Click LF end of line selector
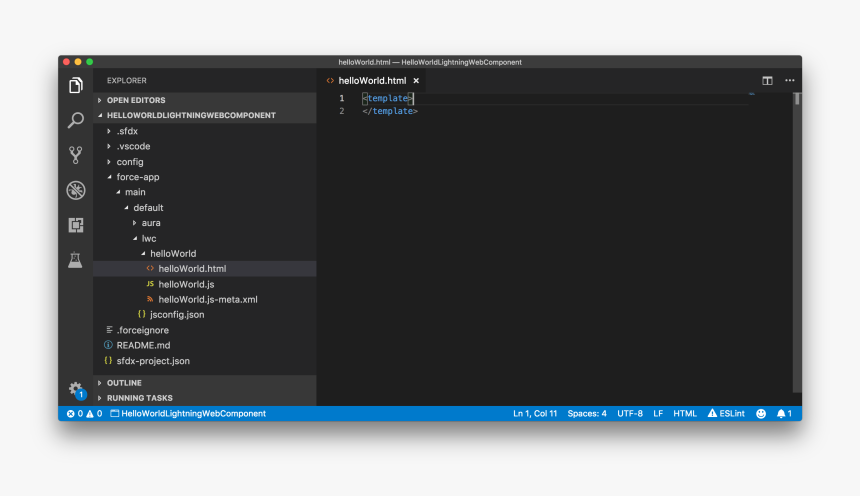Viewport: 860px width, 496px height. pyautogui.click(x=658, y=414)
